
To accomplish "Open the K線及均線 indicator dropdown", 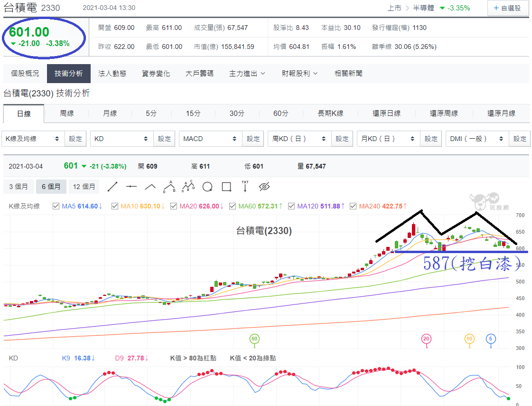I will point(33,139).
